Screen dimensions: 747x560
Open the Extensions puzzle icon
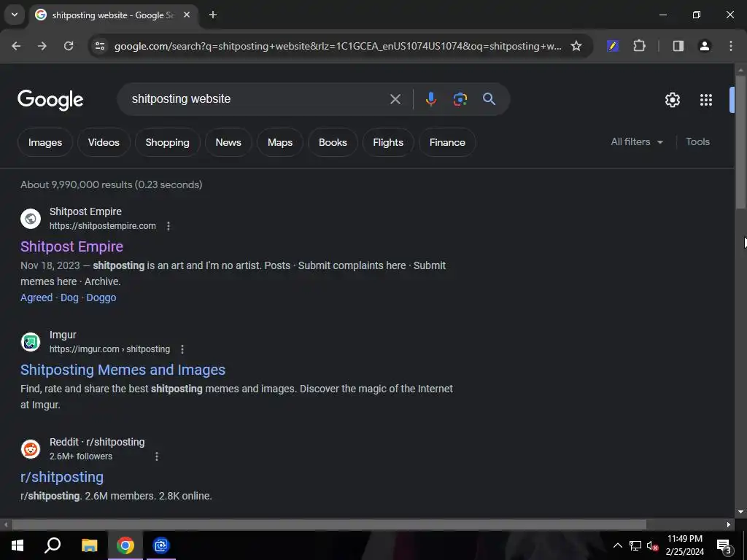coord(639,46)
